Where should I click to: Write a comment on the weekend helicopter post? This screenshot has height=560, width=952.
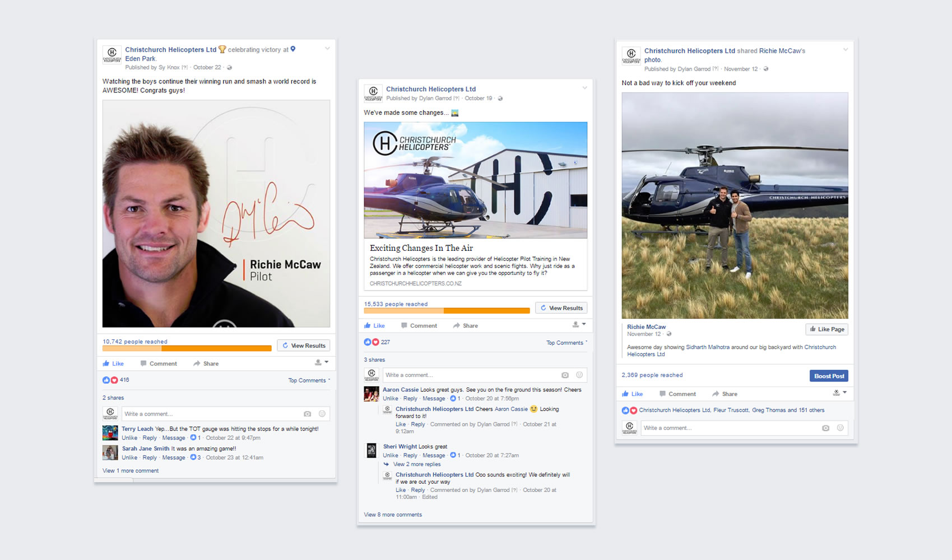[744, 428]
